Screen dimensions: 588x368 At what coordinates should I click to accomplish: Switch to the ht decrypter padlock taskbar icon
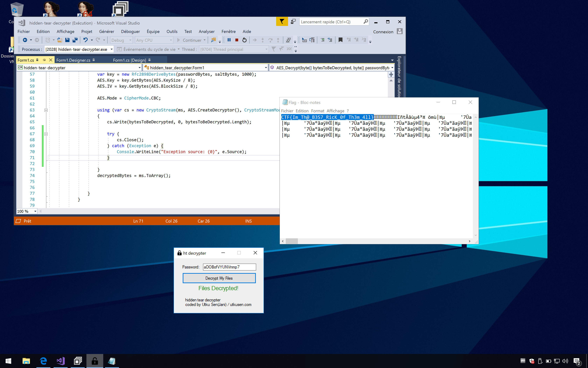(95, 361)
